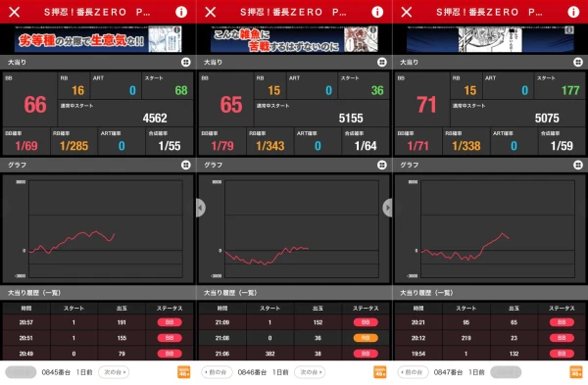Viewport: 588px width, 385px height.
Task: Go to 前の台 from 0847番台
Action: pyautogui.click(x=413, y=372)
